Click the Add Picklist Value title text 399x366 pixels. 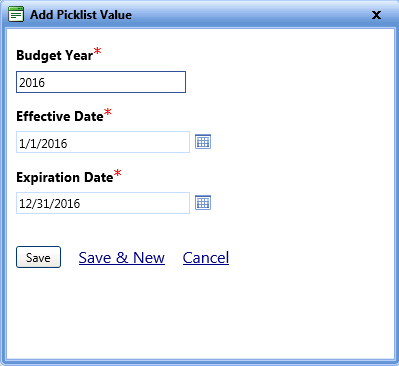coord(81,15)
